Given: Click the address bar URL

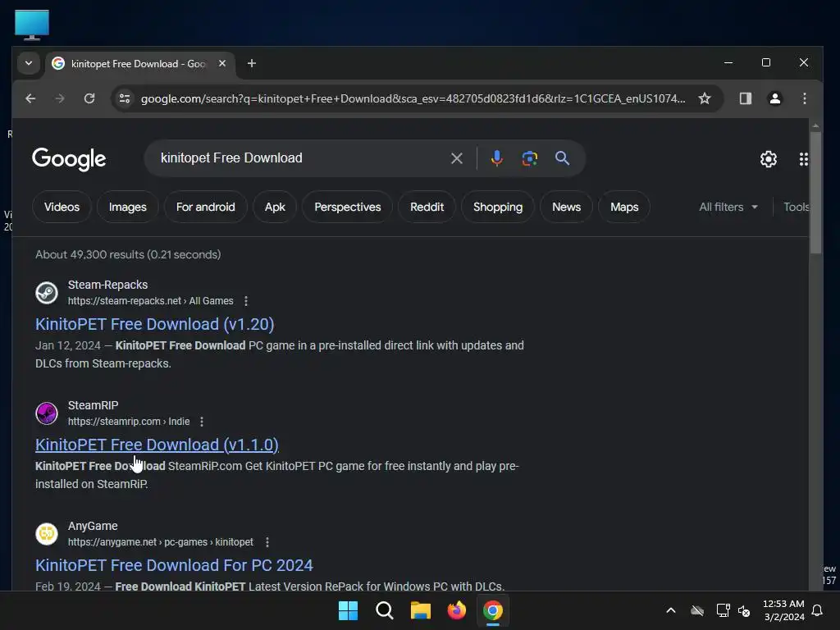Looking at the screenshot, I should tap(413, 98).
